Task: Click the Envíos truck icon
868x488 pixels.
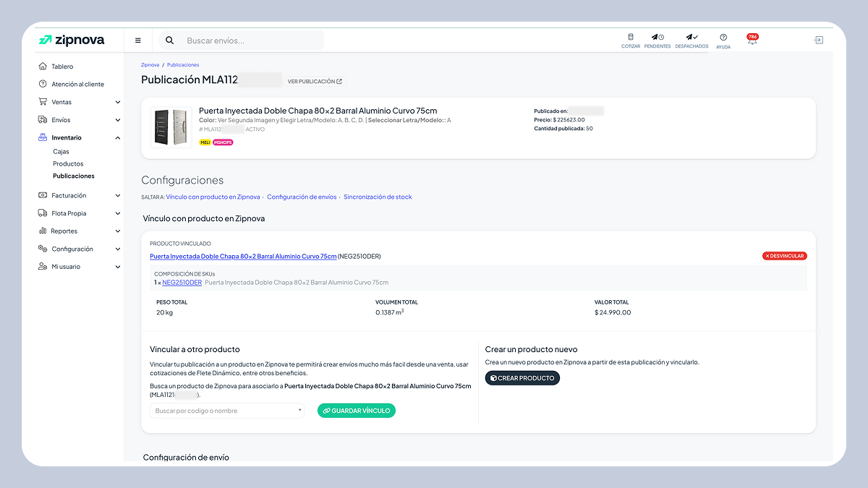Action: coord(43,120)
